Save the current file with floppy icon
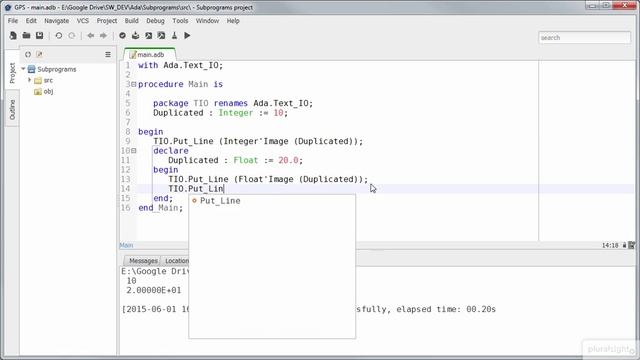 (39, 36)
